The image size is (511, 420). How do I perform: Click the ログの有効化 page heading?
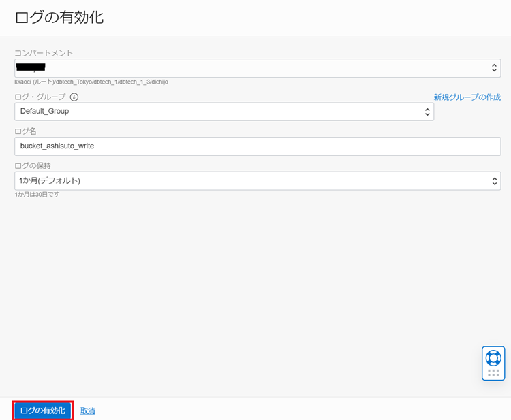coord(59,18)
